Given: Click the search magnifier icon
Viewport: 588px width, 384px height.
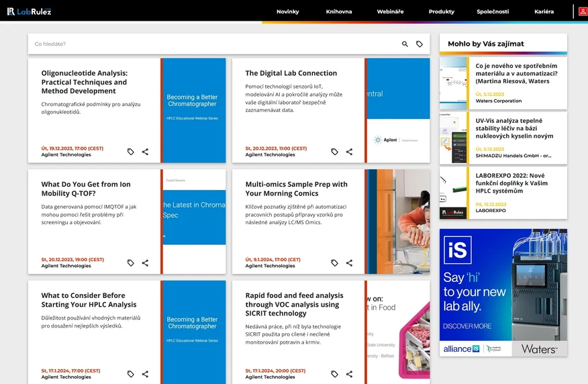Looking at the screenshot, I should pos(405,44).
